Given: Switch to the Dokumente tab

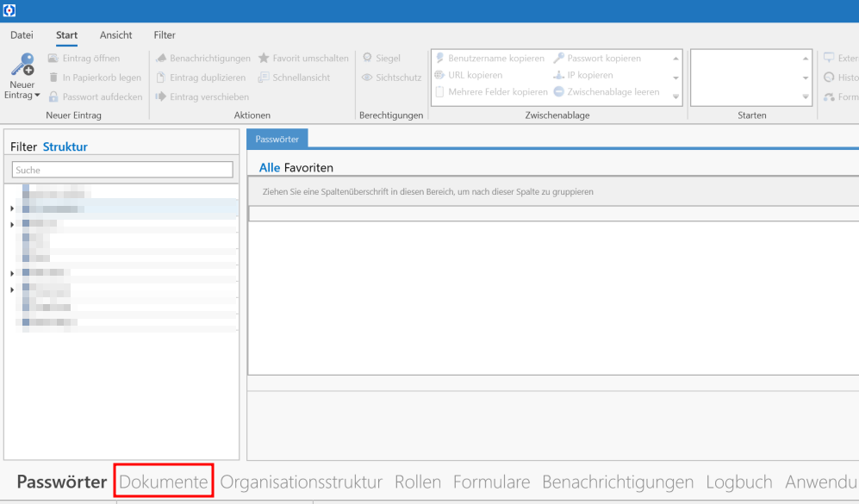Looking at the screenshot, I should [164, 481].
